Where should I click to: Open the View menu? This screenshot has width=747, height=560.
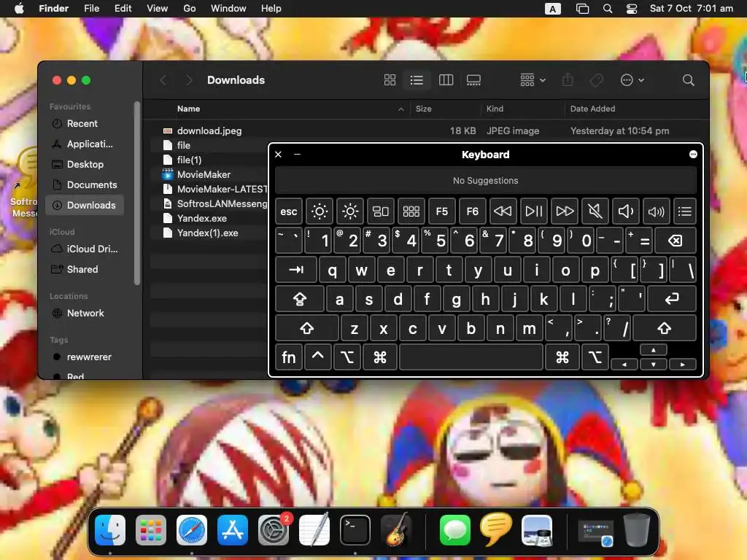point(158,9)
